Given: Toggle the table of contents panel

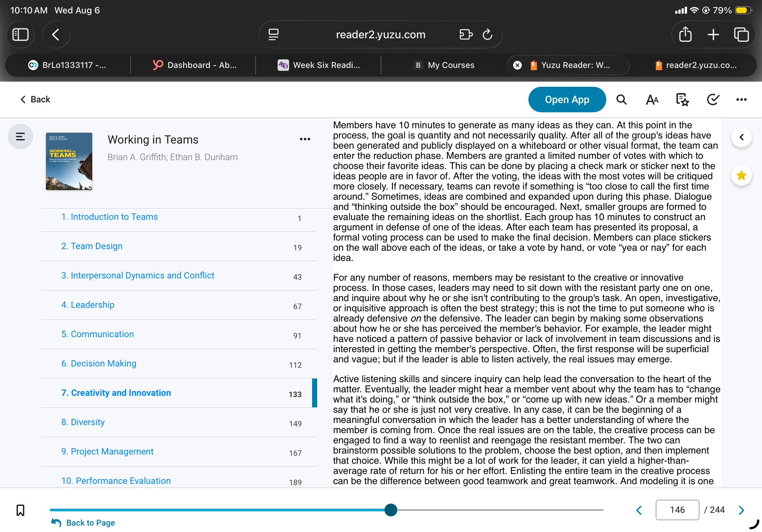Looking at the screenshot, I should tap(20, 136).
